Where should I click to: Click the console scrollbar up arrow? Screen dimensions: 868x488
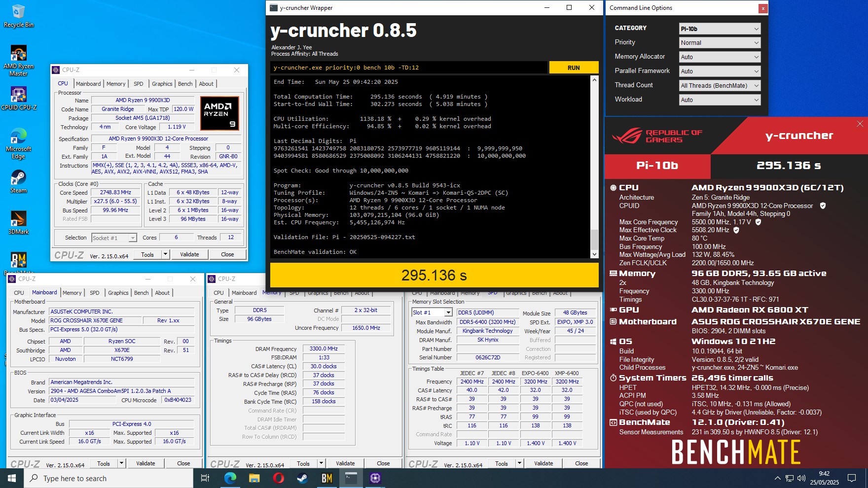594,80
